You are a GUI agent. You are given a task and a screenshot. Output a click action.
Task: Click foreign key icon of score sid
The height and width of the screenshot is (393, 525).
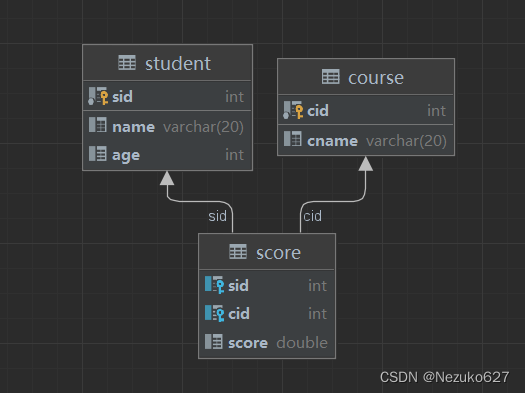tap(214, 285)
